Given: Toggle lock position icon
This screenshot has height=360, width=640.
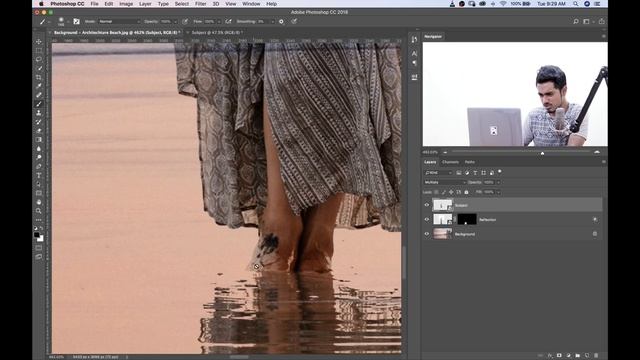Looking at the screenshot, I should point(451,192).
